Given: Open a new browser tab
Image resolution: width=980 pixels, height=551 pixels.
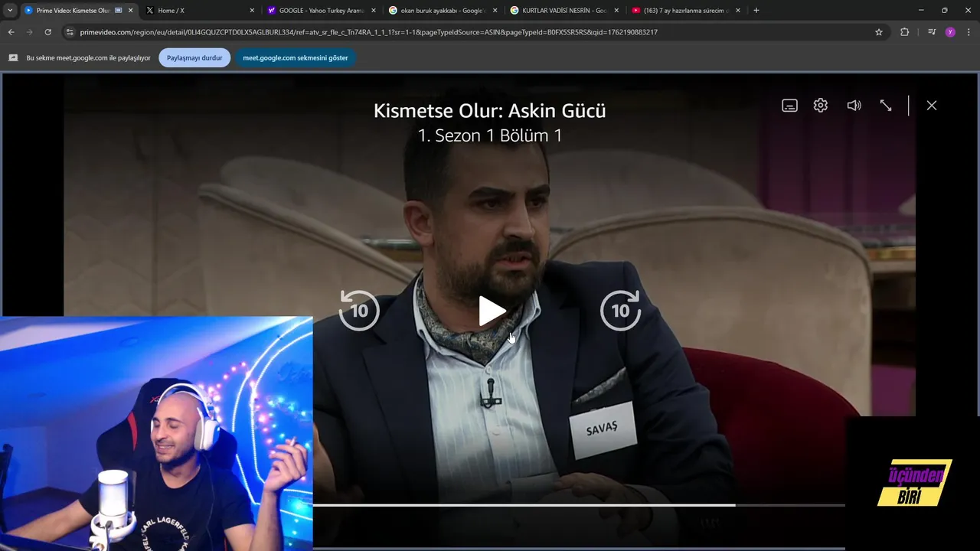Looking at the screenshot, I should click(756, 11).
